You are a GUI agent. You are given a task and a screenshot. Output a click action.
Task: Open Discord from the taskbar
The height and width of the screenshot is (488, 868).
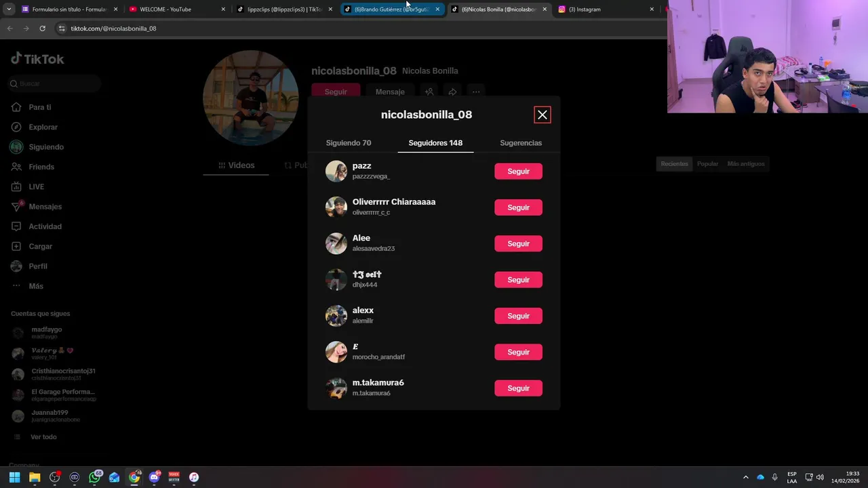[x=154, y=477]
